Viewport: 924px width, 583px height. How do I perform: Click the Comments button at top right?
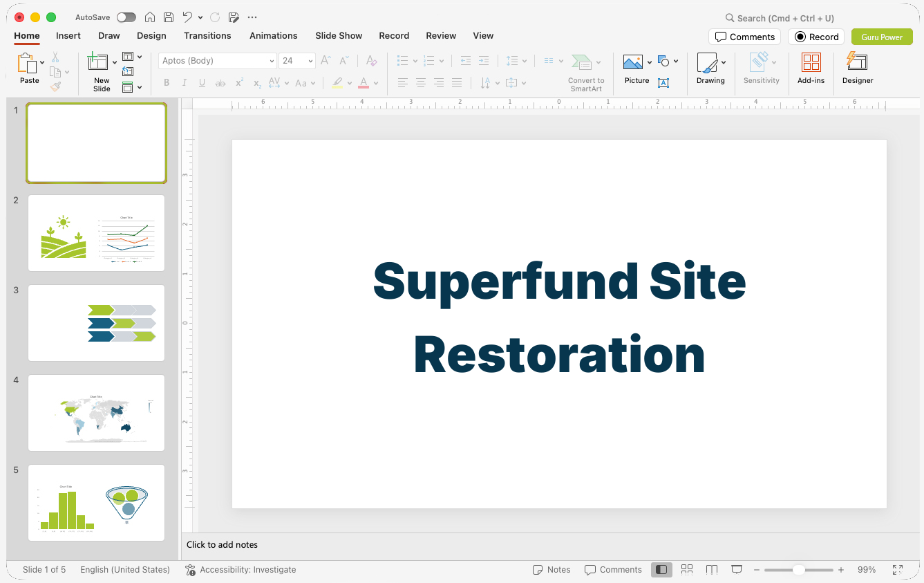tap(744, 37)
